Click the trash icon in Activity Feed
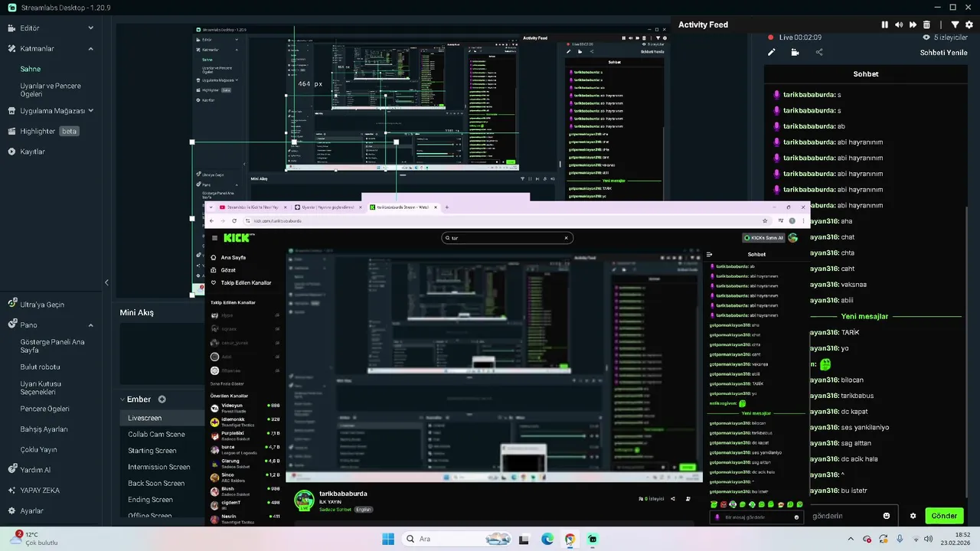This screenshot has height=551, width=980. coord(926,24)
